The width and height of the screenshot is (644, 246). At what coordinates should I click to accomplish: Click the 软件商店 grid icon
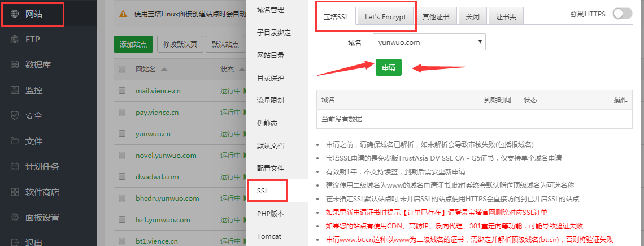15,192
